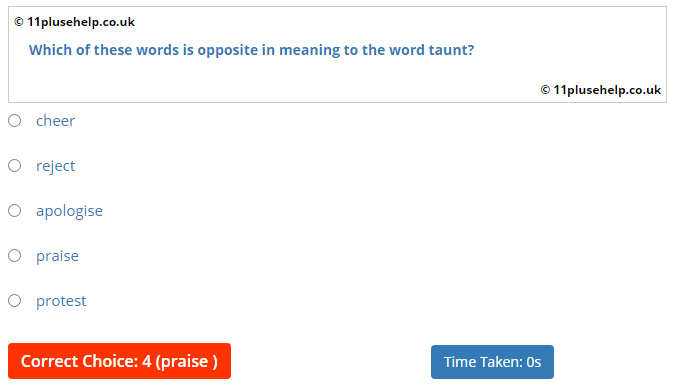Image resolution: width=674 pixels, height=389 pixels.
Task: Click the answer text 'reject'
Action: click(55, 166)
